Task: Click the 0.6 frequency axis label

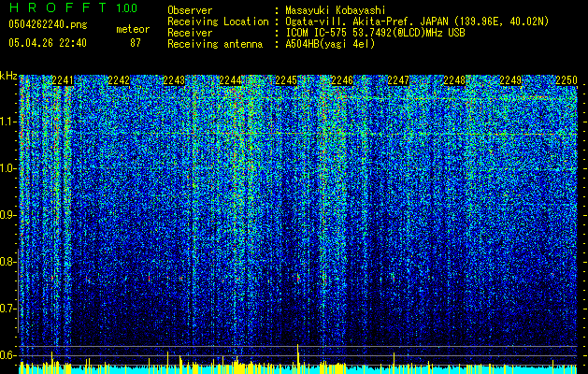Action: coord(7,355)
